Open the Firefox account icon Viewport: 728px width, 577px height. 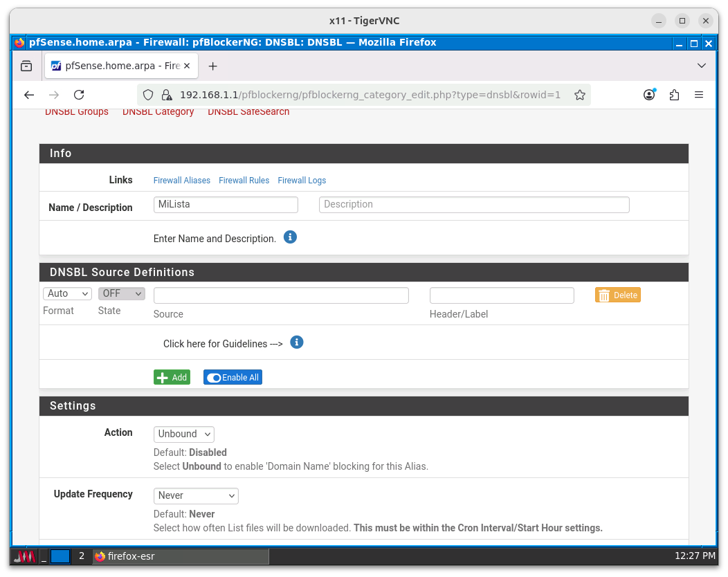click(x=650, y=95)
